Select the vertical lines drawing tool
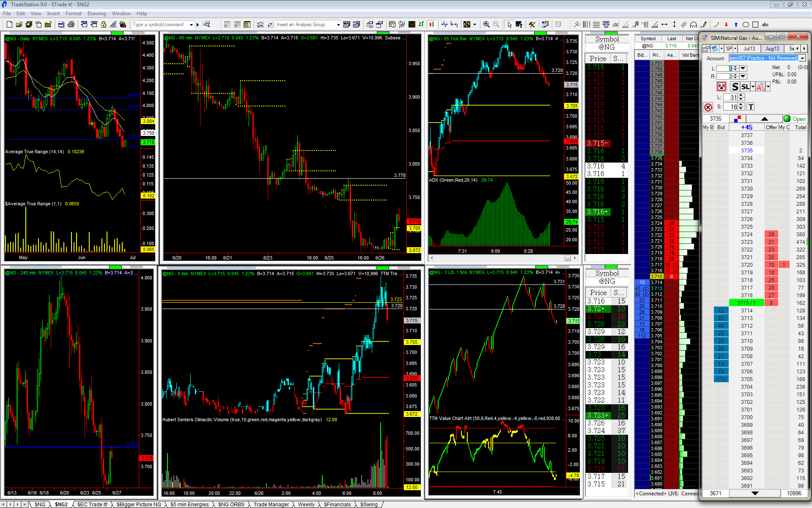 pyautogui.click(x=586, y=25)
